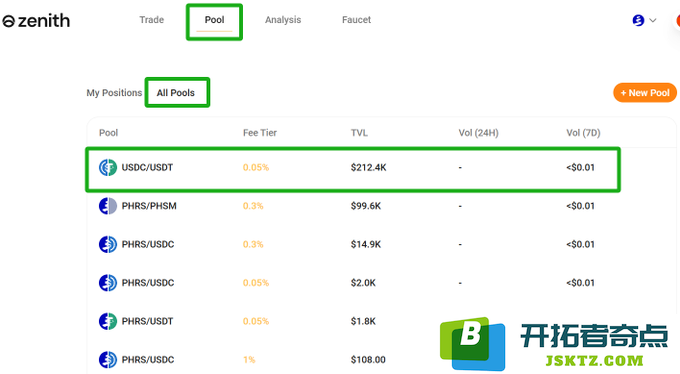Sort by Vol (7D) column header
680x374 pixels.
[x=583, y=133]
